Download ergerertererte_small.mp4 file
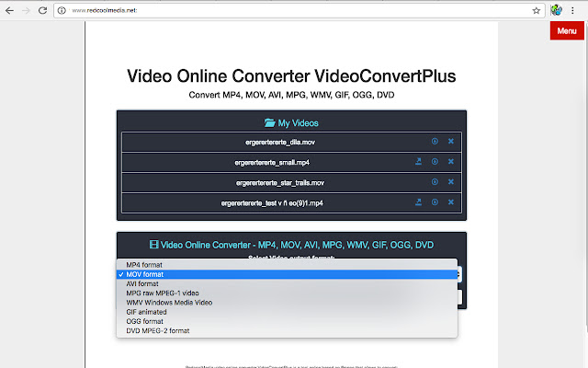 click(435, 162)
